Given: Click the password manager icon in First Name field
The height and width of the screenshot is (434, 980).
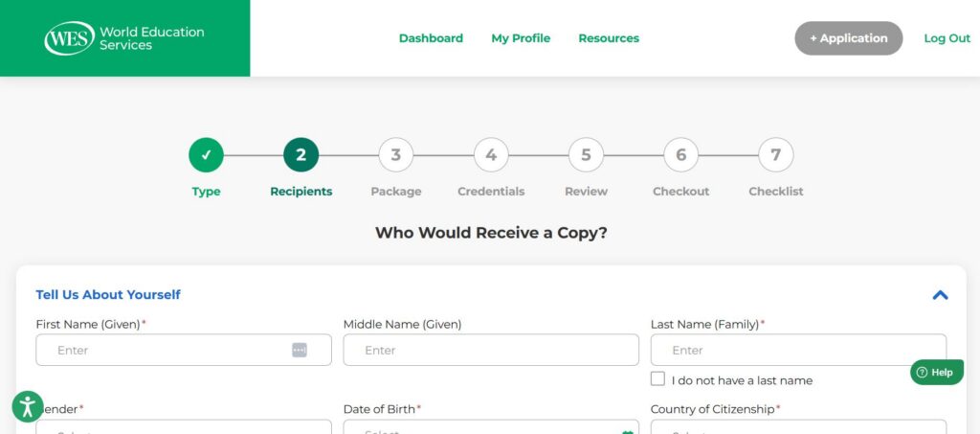Looking at the screenshot, I should [x=300, y=350].
